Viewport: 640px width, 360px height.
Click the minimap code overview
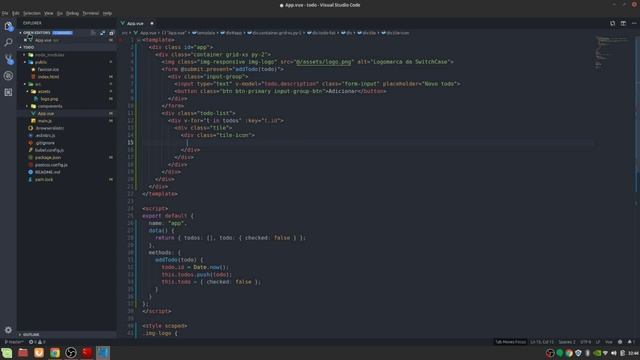pos(612,53)
